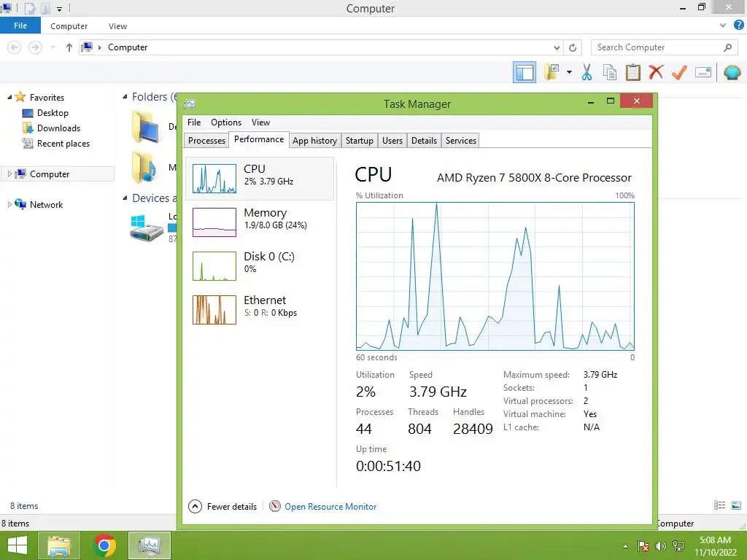The width and height of the screenshot is (747, 560).
Task: Click the search magnifier icon
Action: click(727, 47)
